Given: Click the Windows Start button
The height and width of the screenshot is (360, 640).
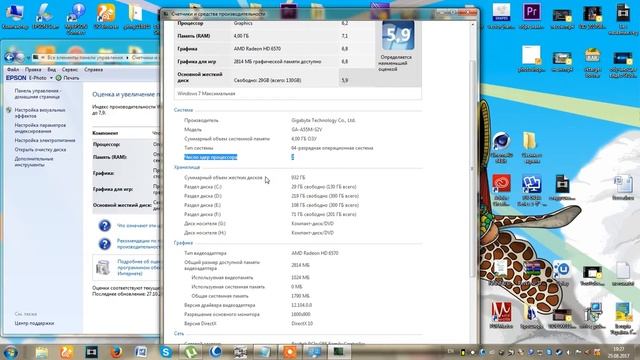Looking at the screenshot, I should pyautogui.click(x=11, y=351).
